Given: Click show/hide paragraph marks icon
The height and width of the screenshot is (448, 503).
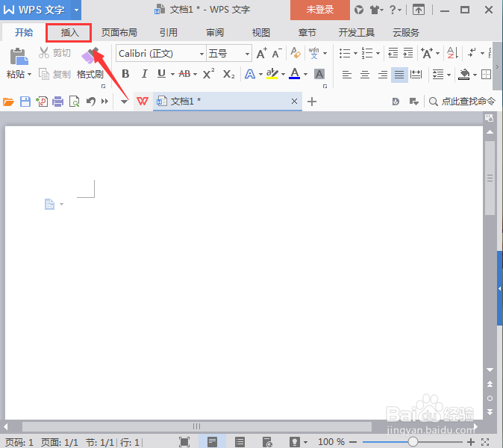Looking at the screenshot, I should [x=472, y=53].
